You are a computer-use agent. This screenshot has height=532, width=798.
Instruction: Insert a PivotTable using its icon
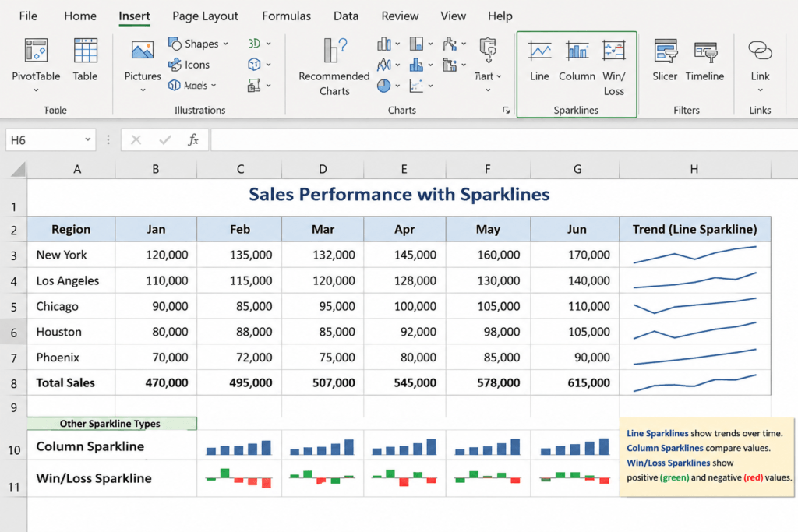coord(36,51)
